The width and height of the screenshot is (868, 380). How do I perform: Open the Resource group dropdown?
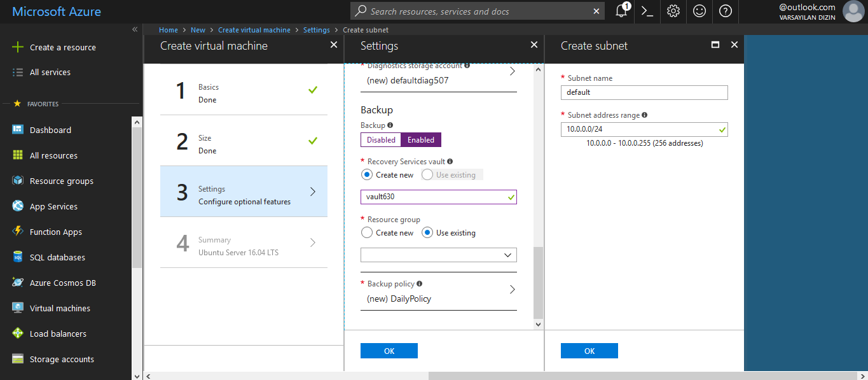438,255
